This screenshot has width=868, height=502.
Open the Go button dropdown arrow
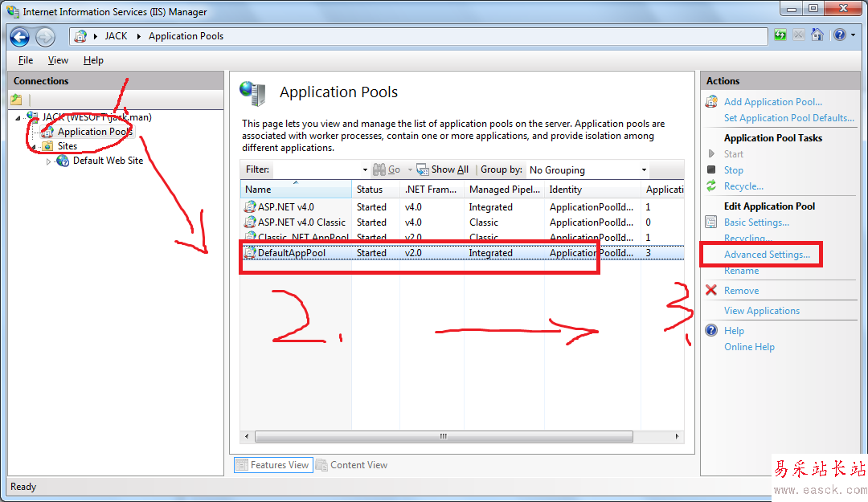pyautogui.click(x=410, y=170)
